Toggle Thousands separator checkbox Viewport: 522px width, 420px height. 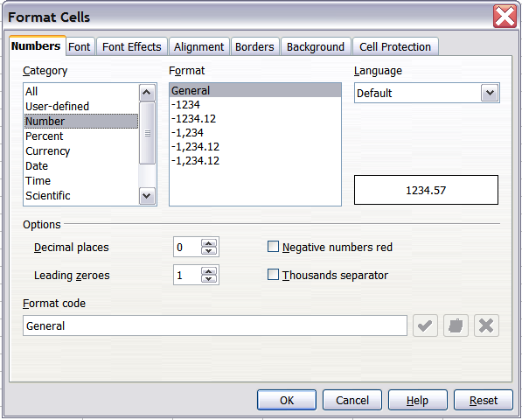(273, 275)
